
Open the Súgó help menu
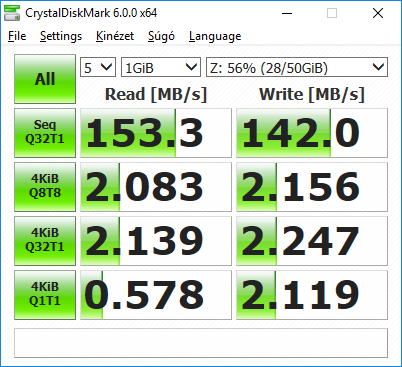161,36
